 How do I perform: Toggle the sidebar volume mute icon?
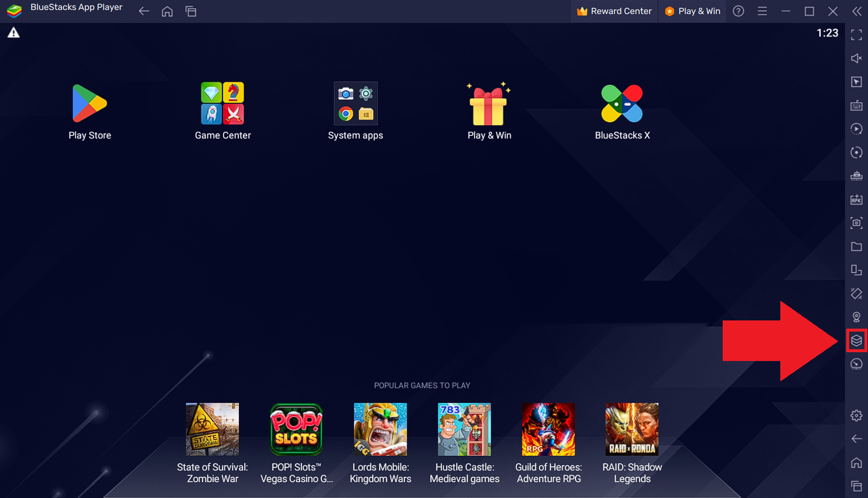(856, 58)
